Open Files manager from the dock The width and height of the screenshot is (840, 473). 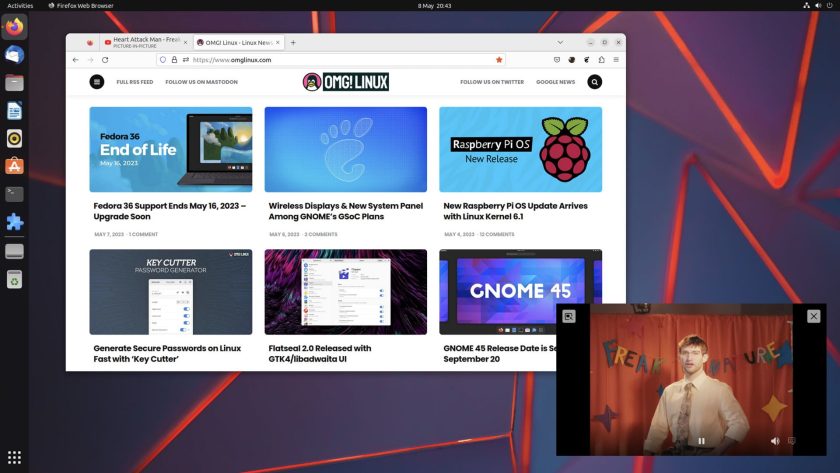point(14,82)
